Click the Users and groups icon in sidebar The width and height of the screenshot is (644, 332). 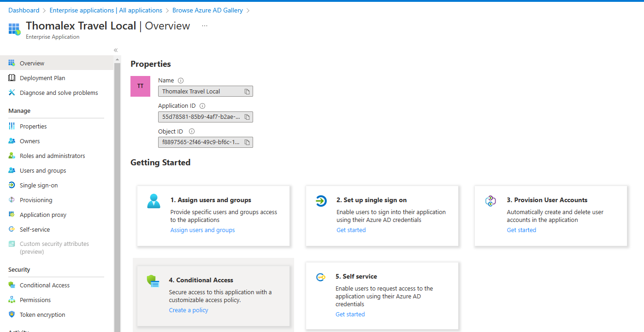(x=12, y=170)
